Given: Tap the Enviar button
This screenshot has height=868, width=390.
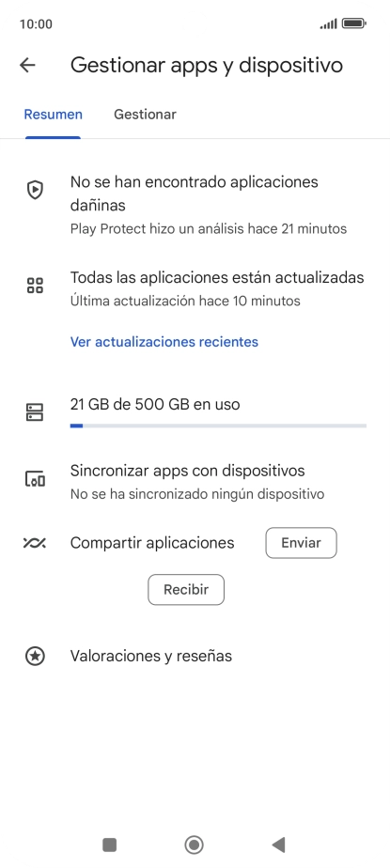Looking at the screenshot, I should [x=302, y=543].
